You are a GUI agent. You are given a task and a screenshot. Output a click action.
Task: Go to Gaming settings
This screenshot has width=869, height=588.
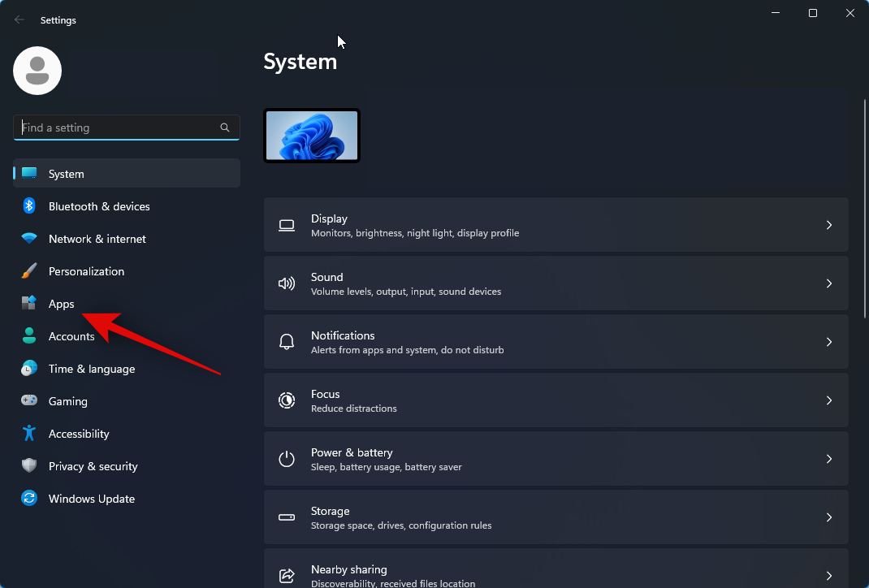[x=127, y=401]
